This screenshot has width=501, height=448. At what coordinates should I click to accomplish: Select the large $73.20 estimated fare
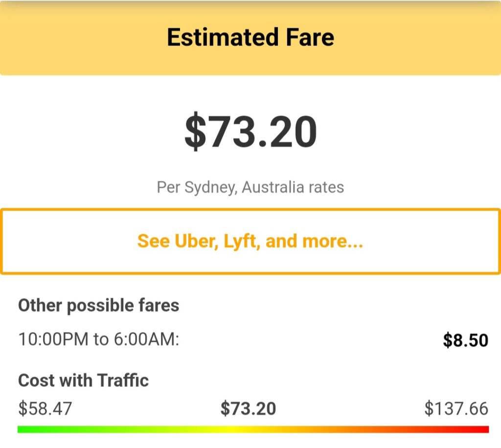[250, 133]
